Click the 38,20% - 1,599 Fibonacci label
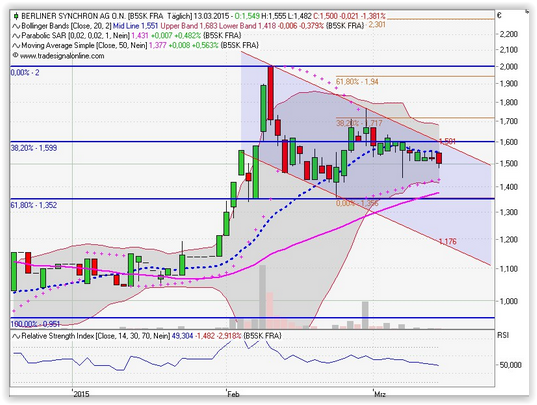The height and width of the screenshot is (405, 537). pos(34,148)
